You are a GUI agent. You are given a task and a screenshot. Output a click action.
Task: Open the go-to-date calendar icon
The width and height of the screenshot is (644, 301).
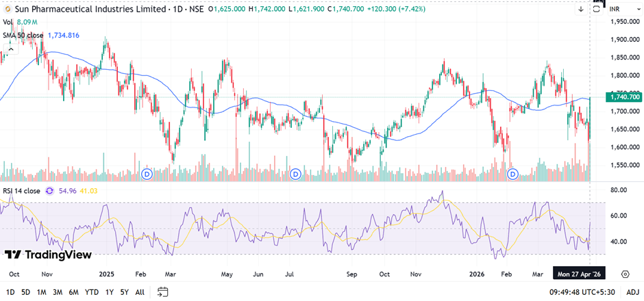[162, 292]
